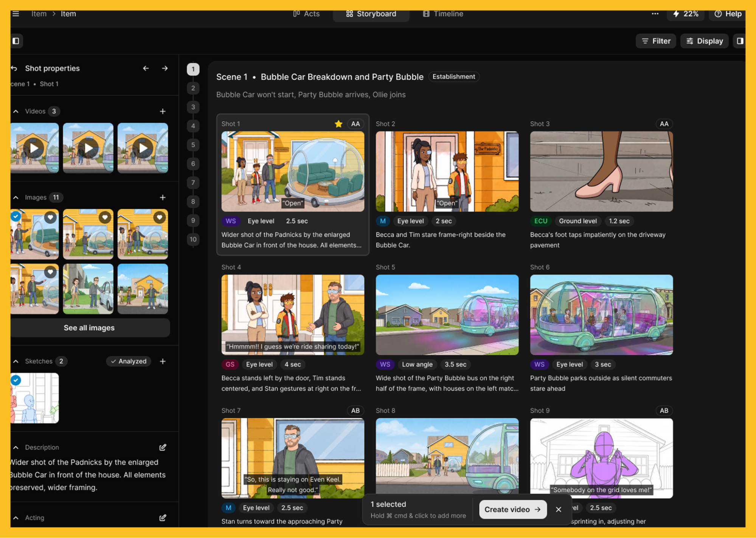The height and width of the screenshot is (538, 756).
Task: Switch to the Acts tab
Action: (x=306, y=14)
